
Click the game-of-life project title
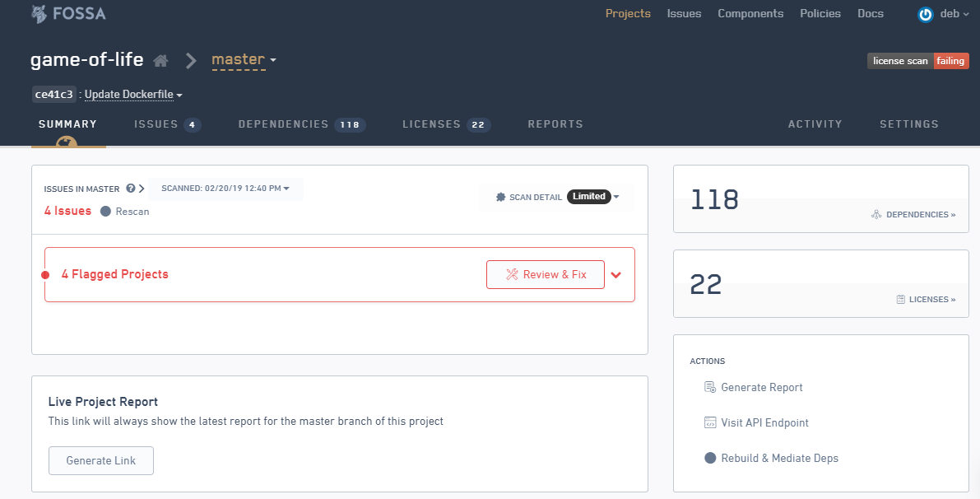tap(87, 60)
